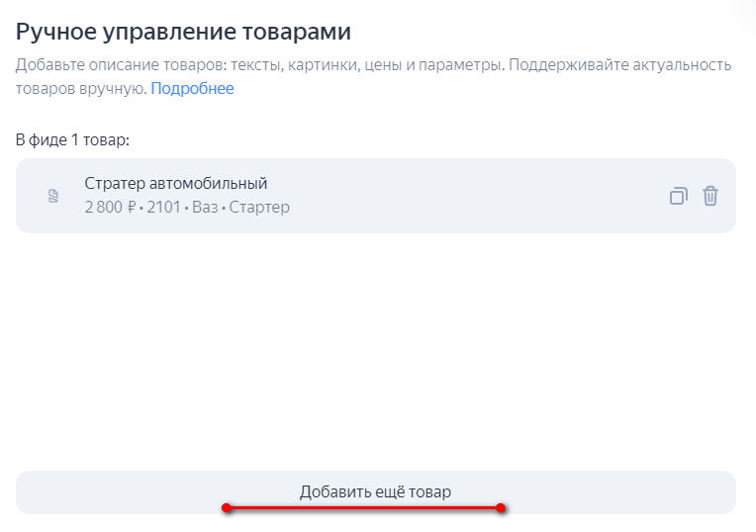This screenshot has height=532, width=756.
Task: Click the товаров вручную text before Подробнее
Action: pos(81,89)
